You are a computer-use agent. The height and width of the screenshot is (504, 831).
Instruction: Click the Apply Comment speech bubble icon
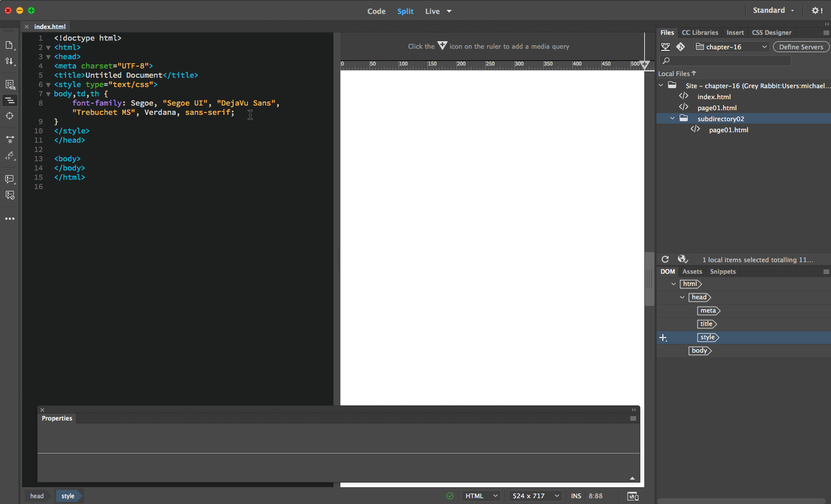point(10,179)
